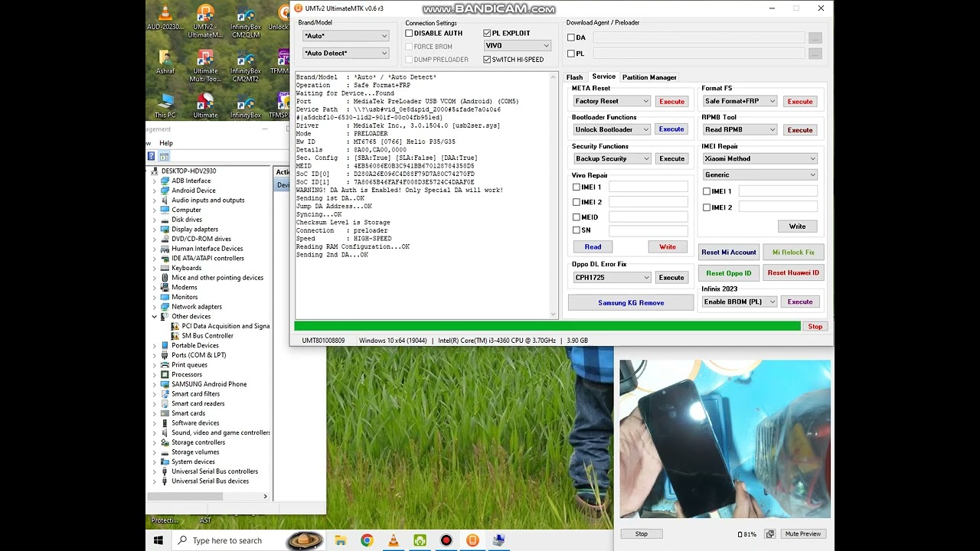
Task: Expand the Ports (COM & LPT) tree node
Action: pyautogui.click(x=155, y=355)
